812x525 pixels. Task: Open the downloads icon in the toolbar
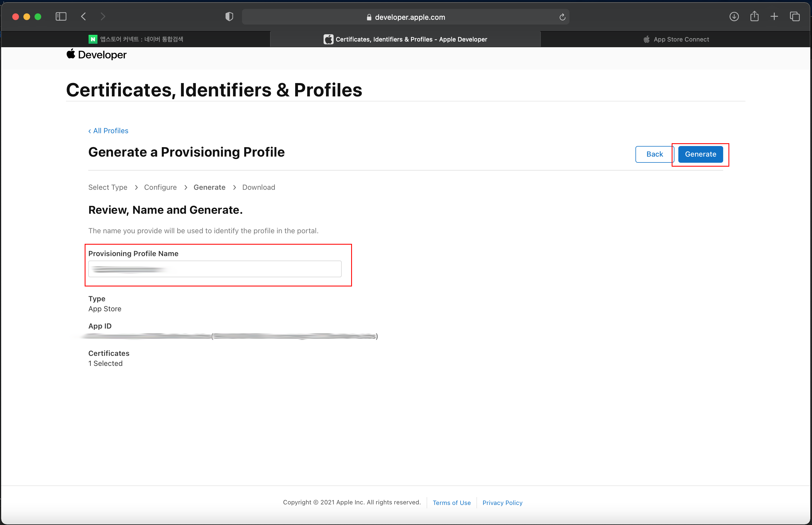coord(734,17)
